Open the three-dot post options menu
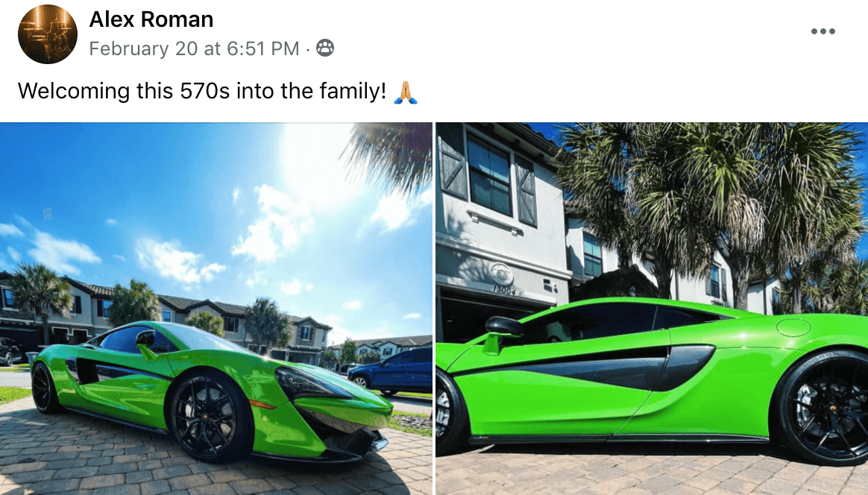The image size is (868, 495). [x=823, y=31]
